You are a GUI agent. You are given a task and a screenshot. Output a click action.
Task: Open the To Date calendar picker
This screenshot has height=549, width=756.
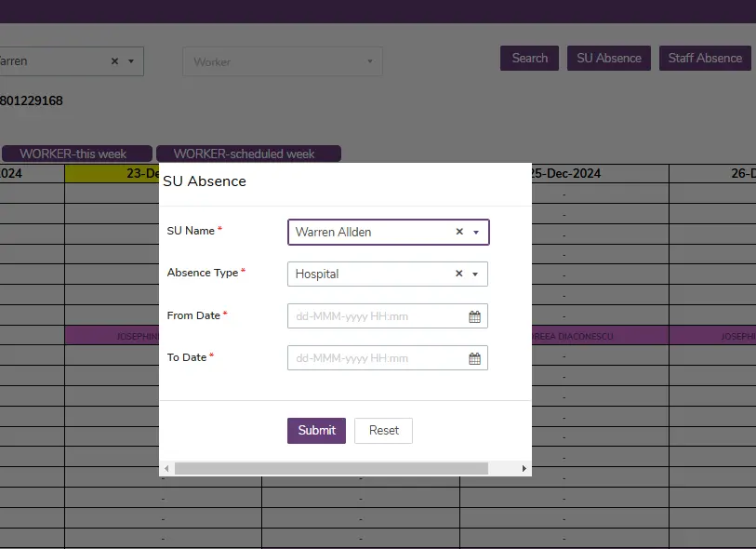point(474,357)
